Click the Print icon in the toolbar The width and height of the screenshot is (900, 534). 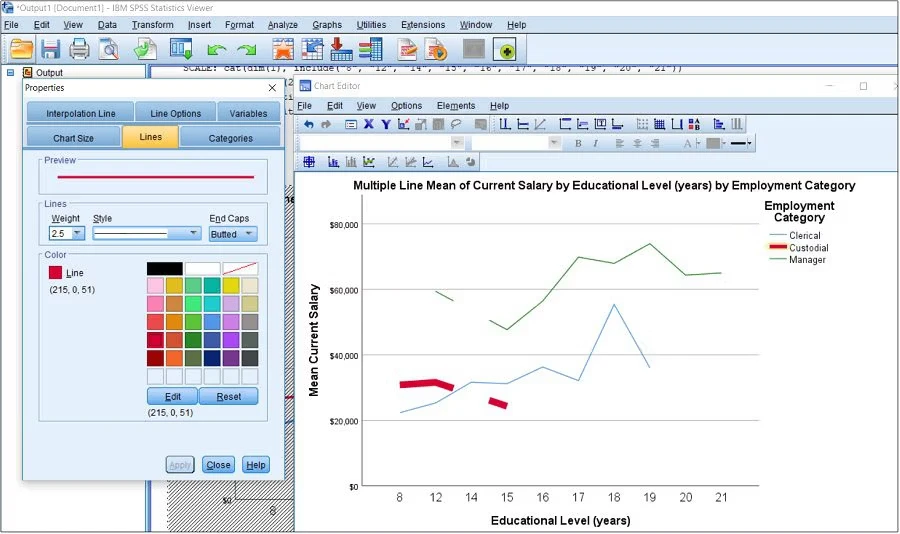pos(79,49)
